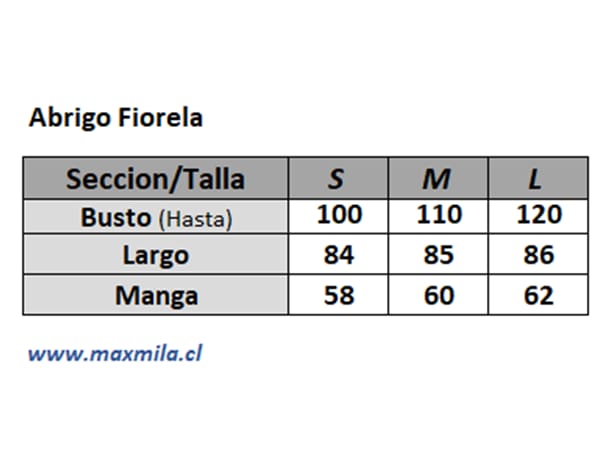Click the Largo value 86 cell
This screenshot has width=609, height=468.
click(x=538, y=254)
